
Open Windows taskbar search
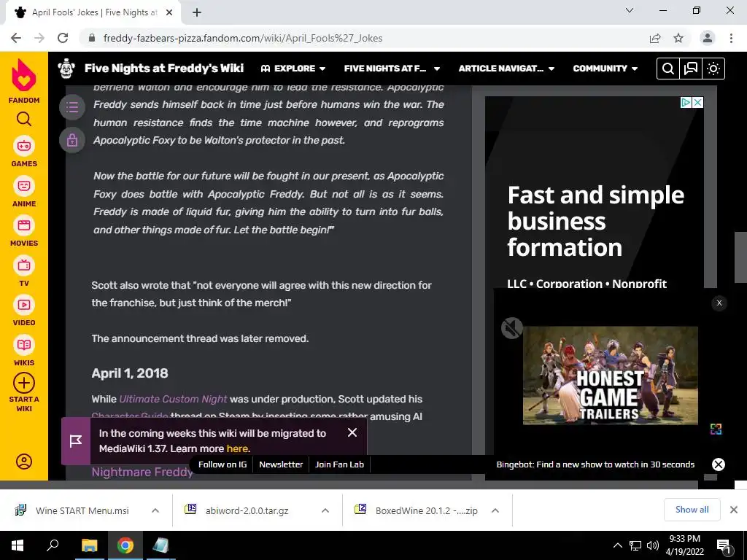[53, 545]
